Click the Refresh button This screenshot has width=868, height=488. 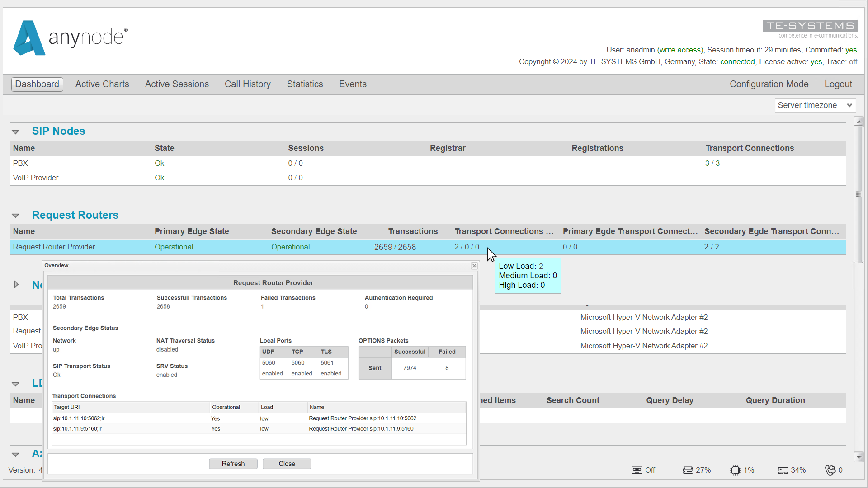(x=233, y=464)
